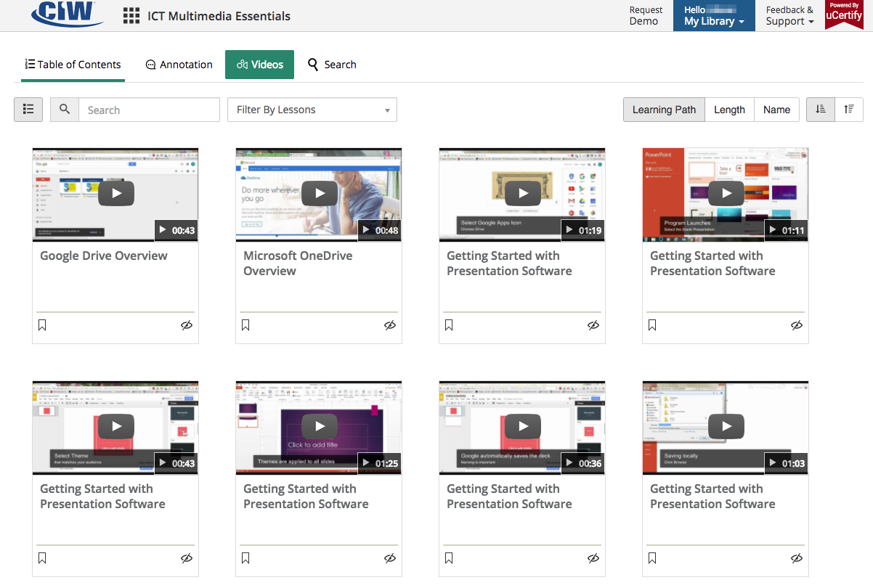Bookmark the 00:36 Getting Started video
Image resolution: width=873 pixels, height=588 pixels.
(449, 558)
